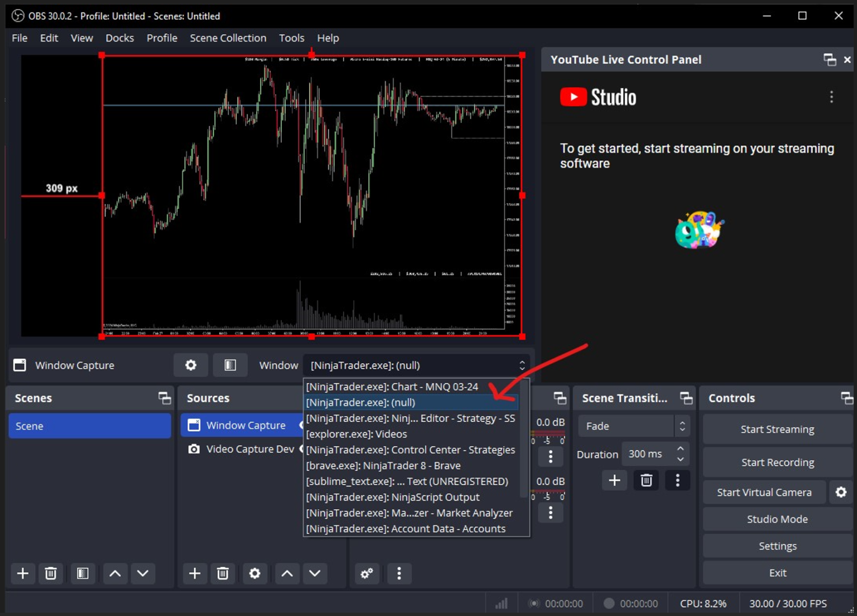Viewport: 857px width, 616px height.
Task: Move the scene down in the Scenes list
Action: click(143, 573)
